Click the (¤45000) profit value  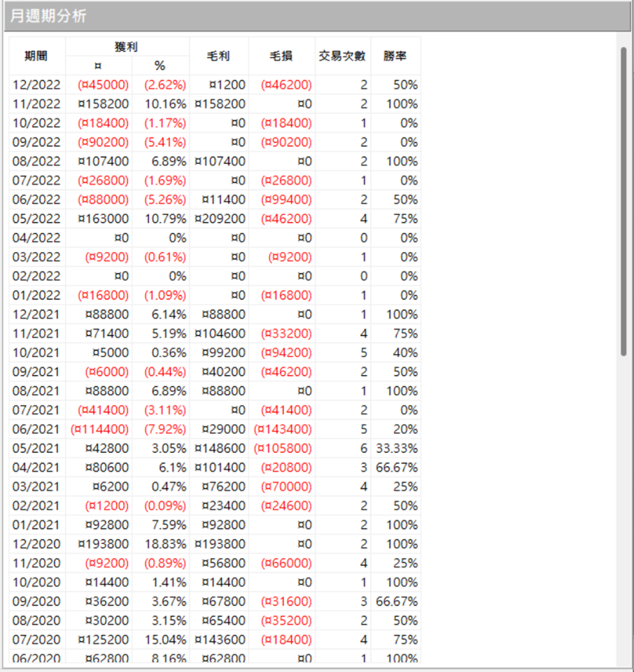pyautogui.click(x=104, y=85)
